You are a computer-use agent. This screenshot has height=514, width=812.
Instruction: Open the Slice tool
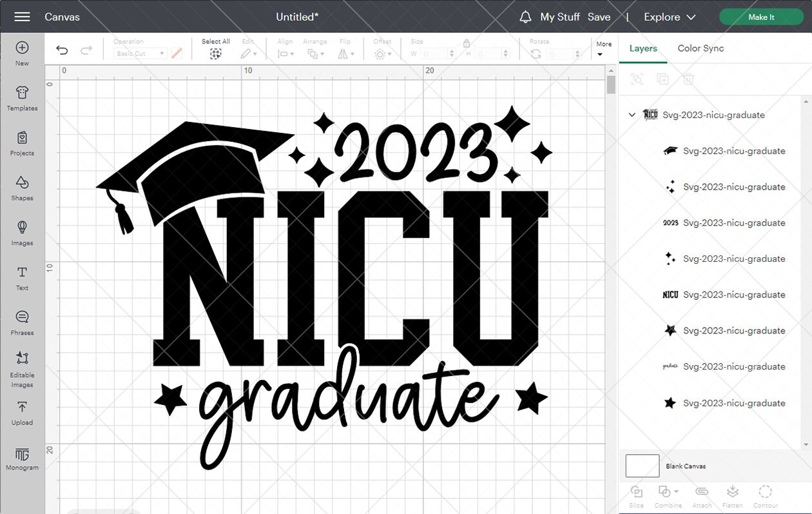636,493
